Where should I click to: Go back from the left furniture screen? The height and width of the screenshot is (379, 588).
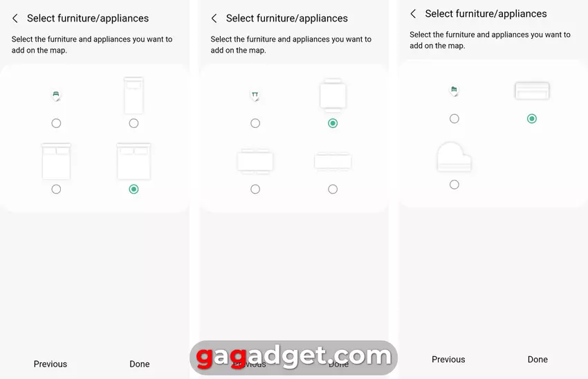(x=15, y=19)
